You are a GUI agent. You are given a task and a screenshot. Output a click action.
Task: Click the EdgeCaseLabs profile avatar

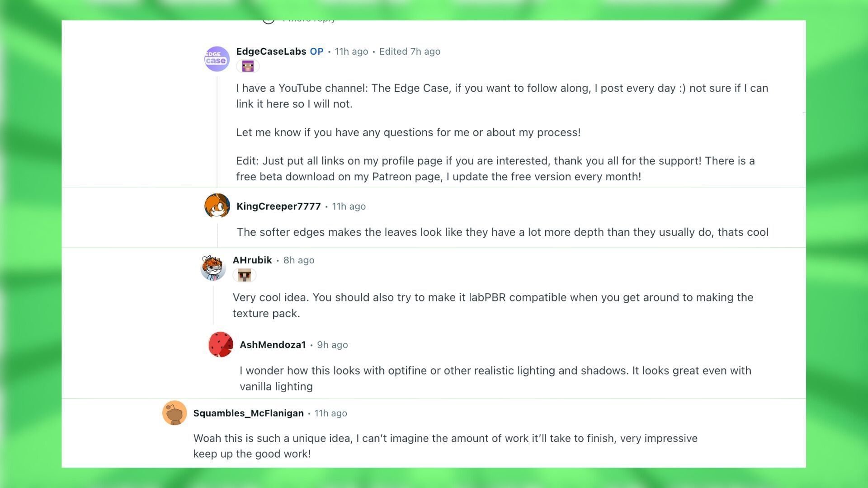[217, 59]
